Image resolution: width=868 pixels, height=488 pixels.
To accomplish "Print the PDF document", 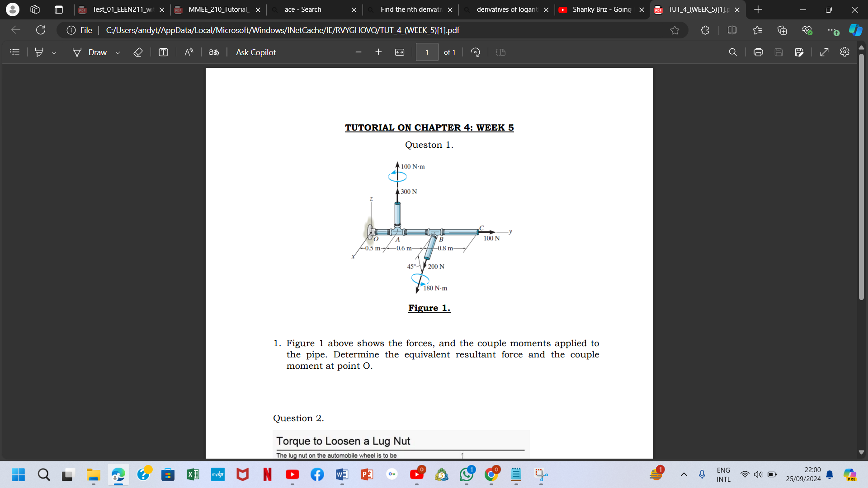I will click(758, 52).
